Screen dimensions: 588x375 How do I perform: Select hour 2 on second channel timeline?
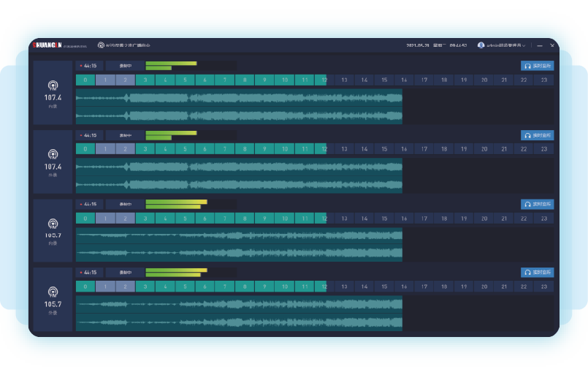[x=125, y=148]
